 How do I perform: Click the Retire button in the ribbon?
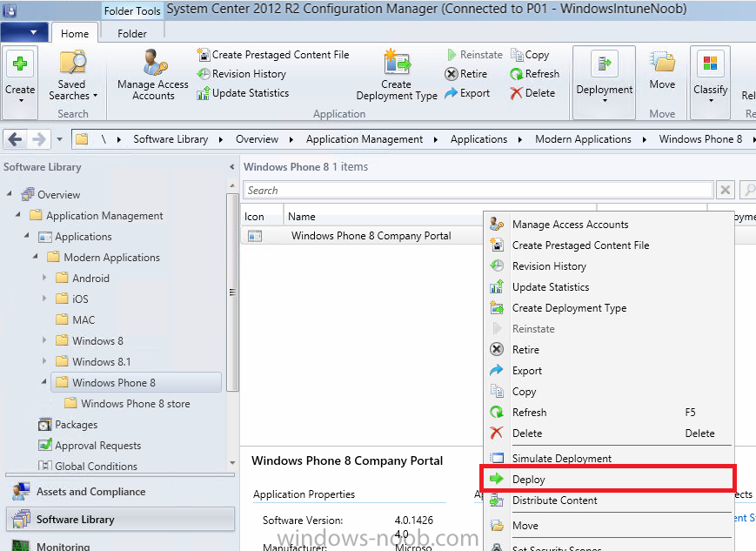[466, 74]
